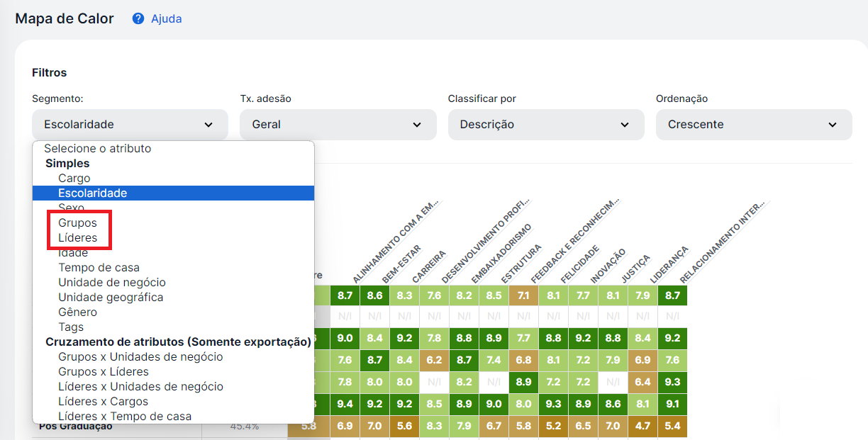Click the 5.4 cell in Pós Graduação row
Image resolution: width=868 pixels, height=440 pixels.
(672, 426)
